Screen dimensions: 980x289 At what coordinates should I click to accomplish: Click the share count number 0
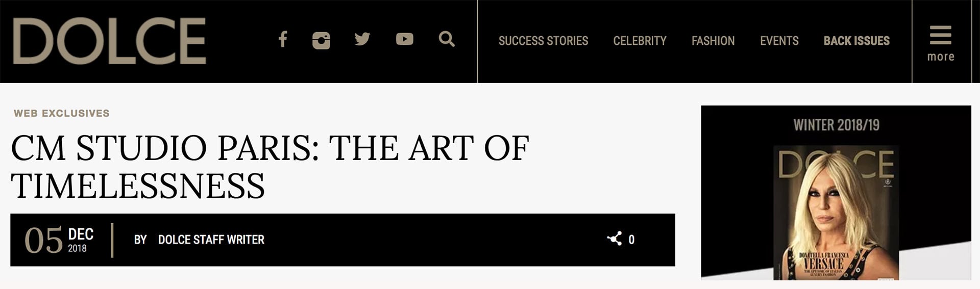click(x=631, y=240)
